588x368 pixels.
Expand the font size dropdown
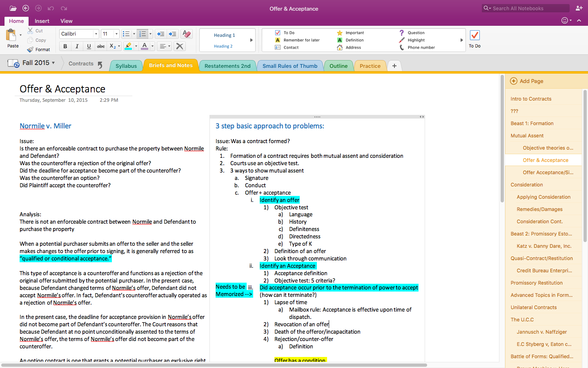click(116, 34)
